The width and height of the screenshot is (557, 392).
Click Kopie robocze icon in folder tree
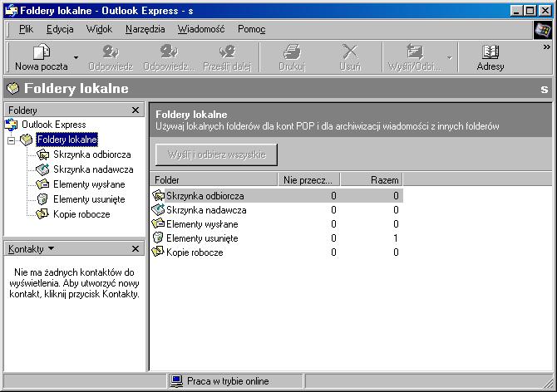(x=42, y=214)
